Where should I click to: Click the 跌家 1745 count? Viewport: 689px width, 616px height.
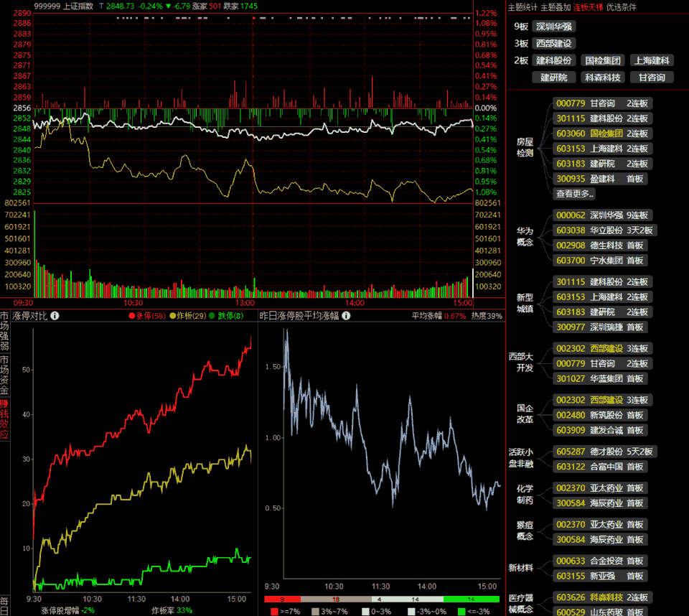tap(241, 6)
